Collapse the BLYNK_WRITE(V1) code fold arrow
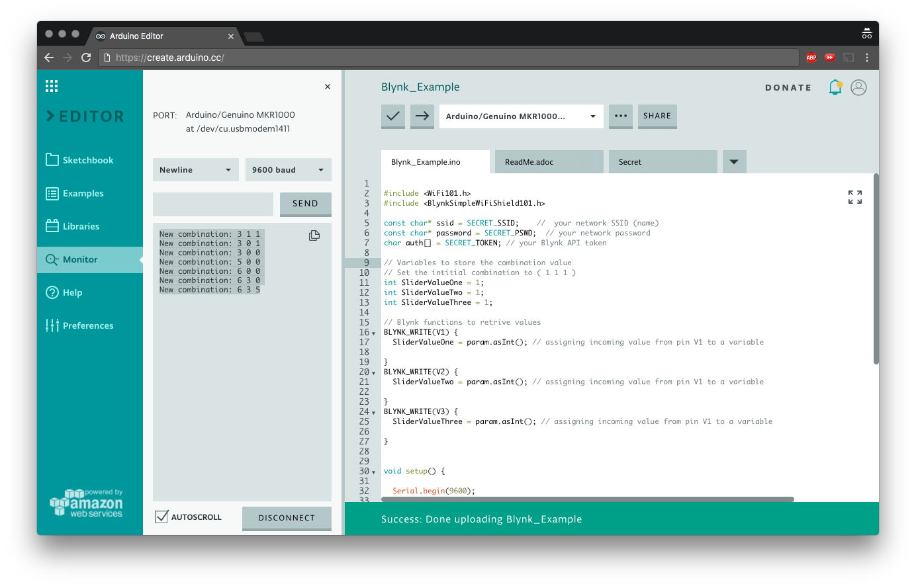Image resolution: width=916 pixels, height=588 pixels. [374, 333]
